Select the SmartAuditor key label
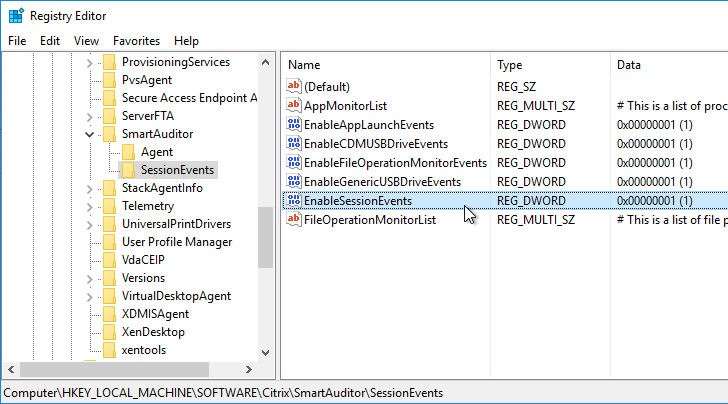Screen dimensions: 728x404 coord(157,134)
